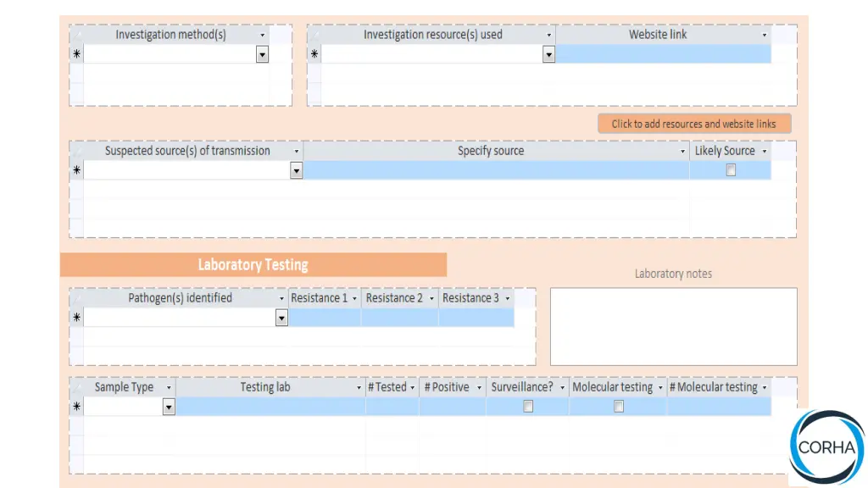Viewport: 868px width, 488px height.
Task: Check the Likely Source checkbox
Action: (x=731, y=170)
